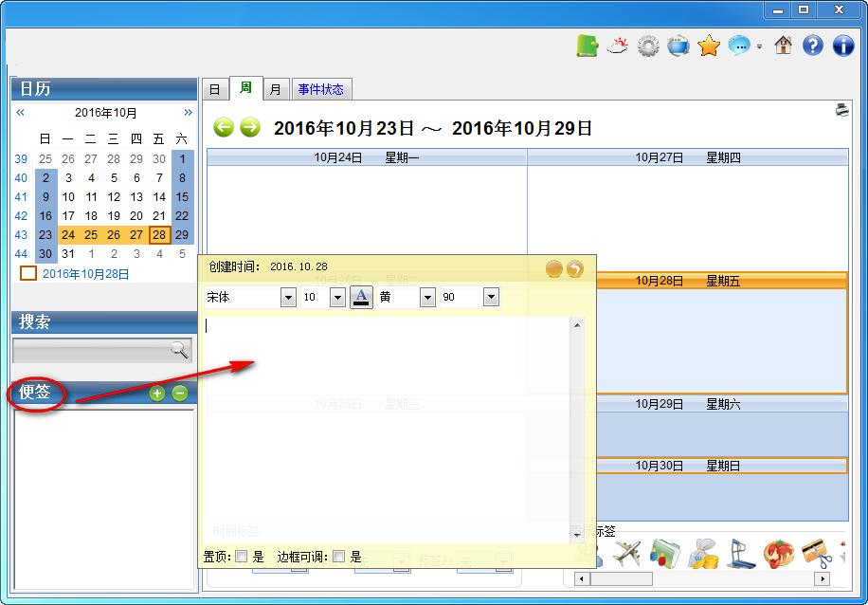Select the airplane icon tag
The image size is (868, 605).
coord(626,553)
